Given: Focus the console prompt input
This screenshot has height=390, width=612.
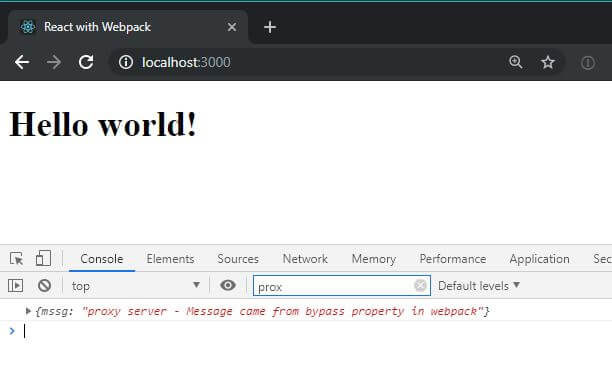Looking at the screenshot, I should pos(312,331).
